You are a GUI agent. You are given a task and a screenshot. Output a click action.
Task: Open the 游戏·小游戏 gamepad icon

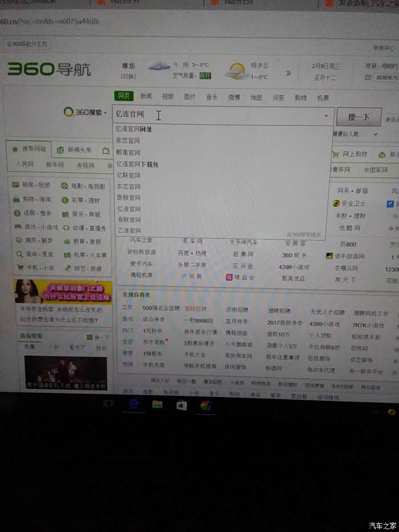point(18,226)
